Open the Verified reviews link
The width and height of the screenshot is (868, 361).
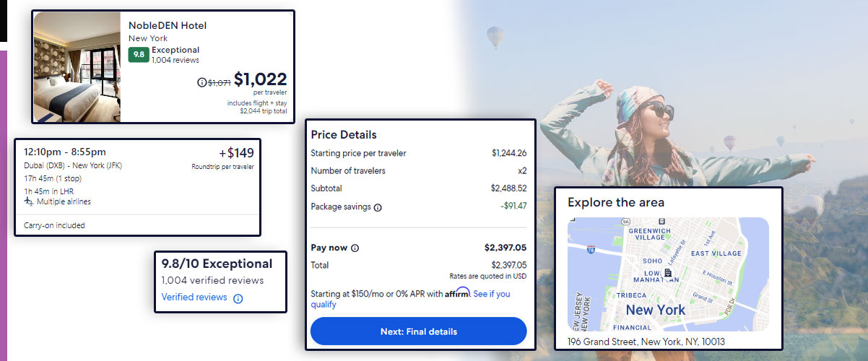pos(194,297)
